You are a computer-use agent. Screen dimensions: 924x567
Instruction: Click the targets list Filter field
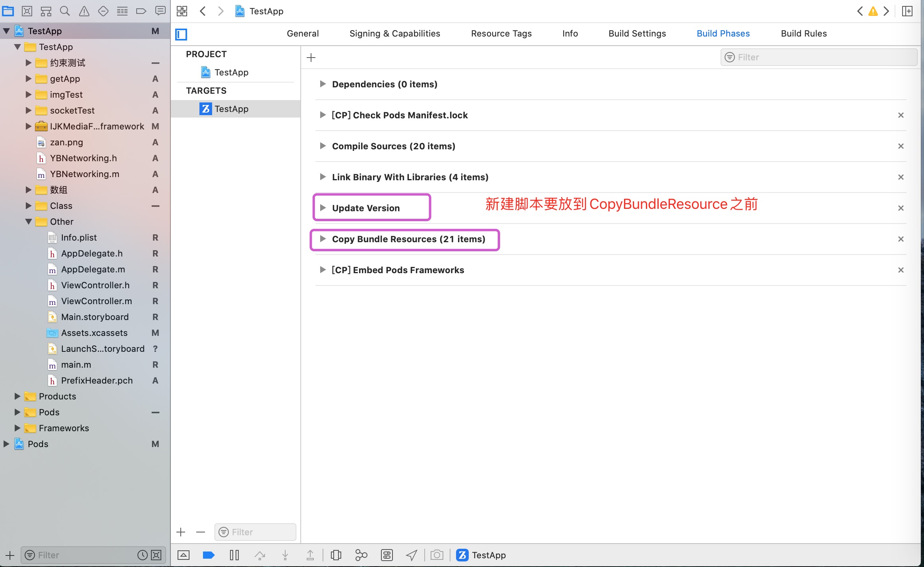(255, 532)
